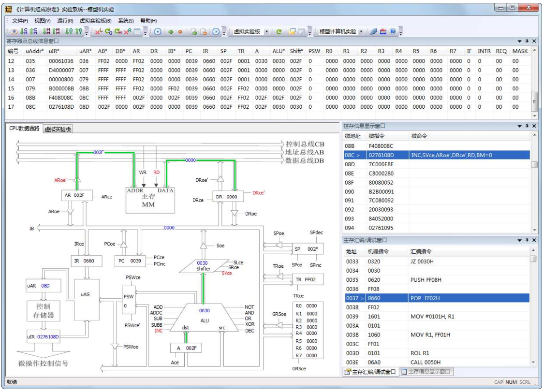543x392 pixels.
Task: Open the 运行(R) menu
Action: (x=65, y=21)
